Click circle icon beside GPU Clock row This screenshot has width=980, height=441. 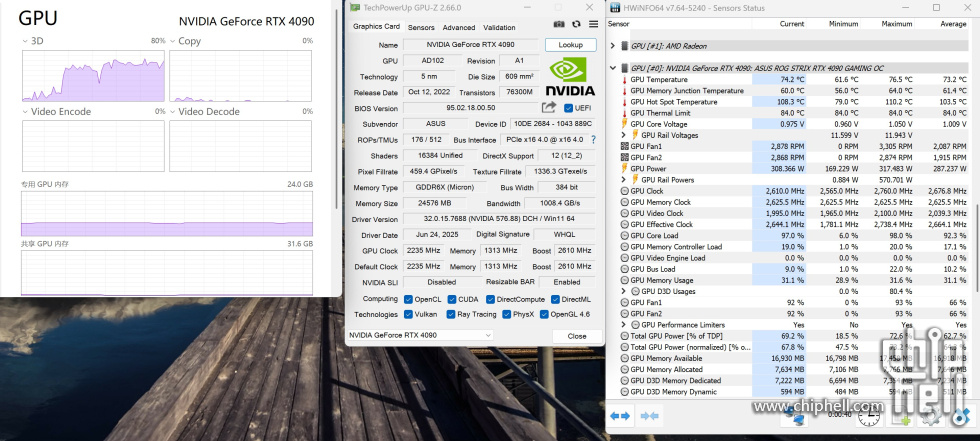pos(624,191)
